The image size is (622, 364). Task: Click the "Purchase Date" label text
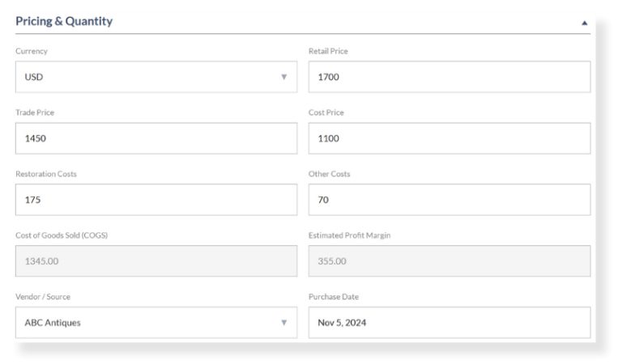[334, 297]
